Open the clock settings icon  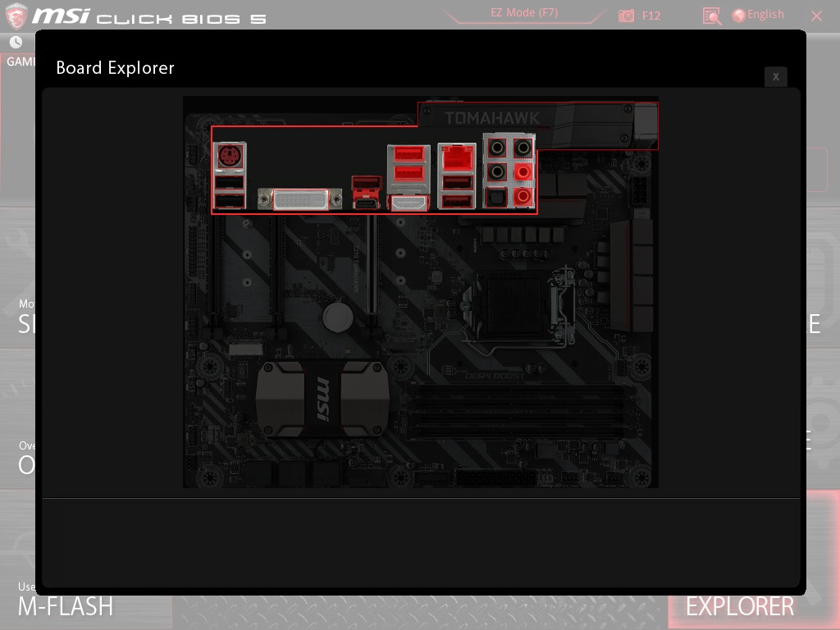[x=16, y=42]
